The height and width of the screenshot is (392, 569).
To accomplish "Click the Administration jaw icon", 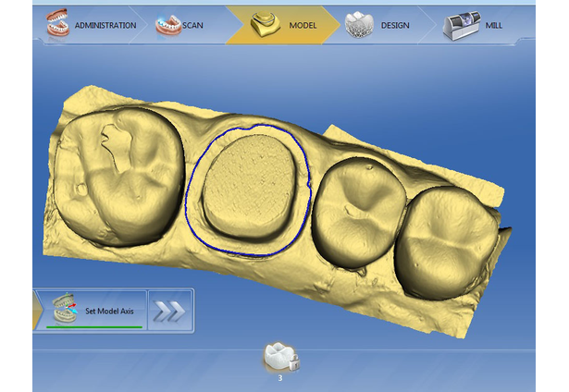I will click(x=57, y=23).
